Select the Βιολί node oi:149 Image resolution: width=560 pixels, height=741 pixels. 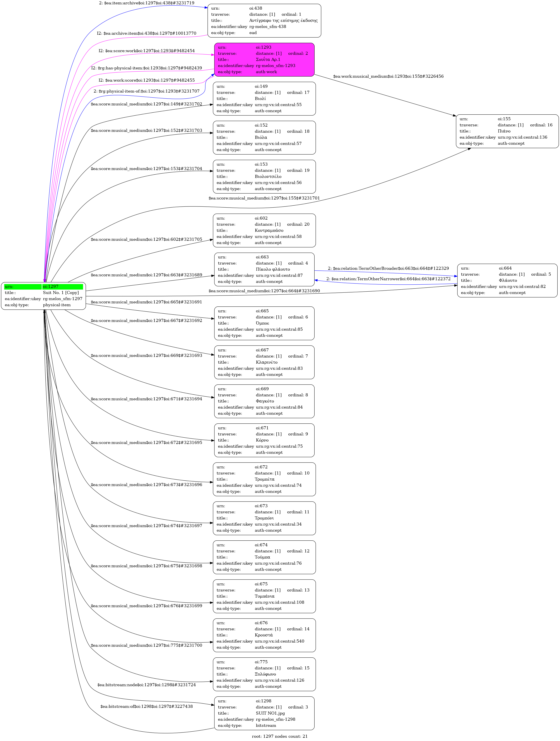click(x=264, y=98)
